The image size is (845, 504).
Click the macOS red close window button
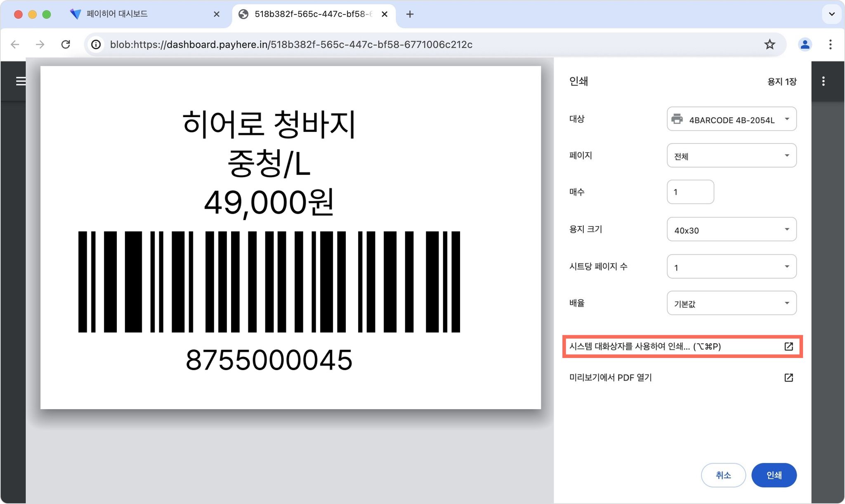(18, 14)
